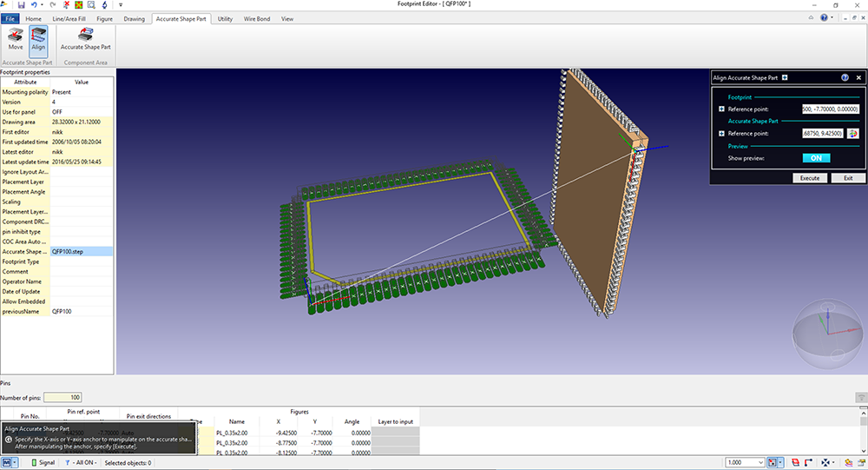Select the Align tool in the ribbon
868x470 pixels.
point(38,39)
